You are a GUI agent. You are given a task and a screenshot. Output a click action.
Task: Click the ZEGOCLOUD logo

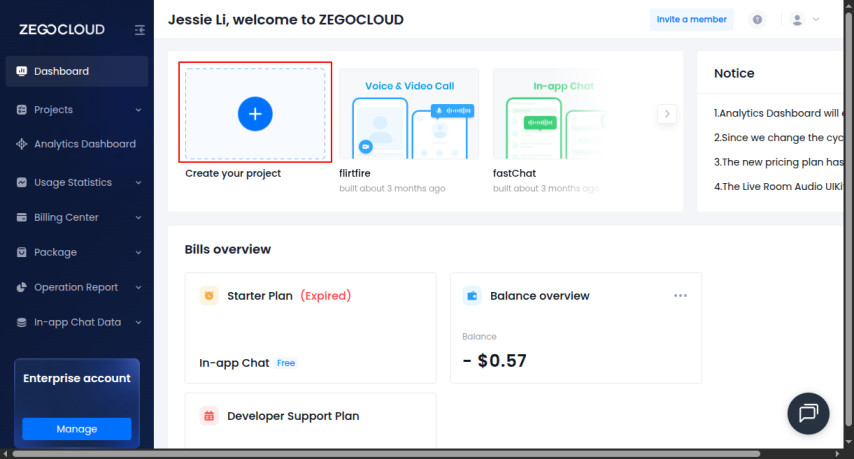[x=62, y=29]
